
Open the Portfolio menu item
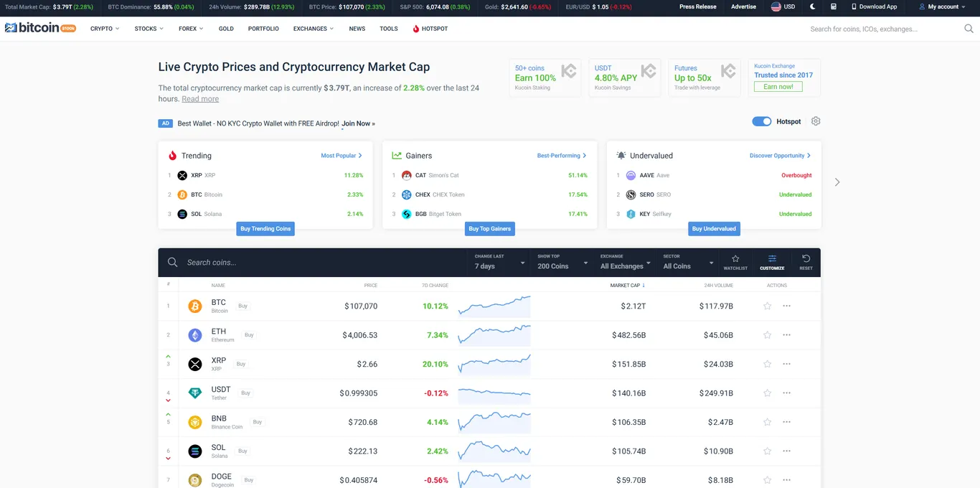(x=263, y=29)
